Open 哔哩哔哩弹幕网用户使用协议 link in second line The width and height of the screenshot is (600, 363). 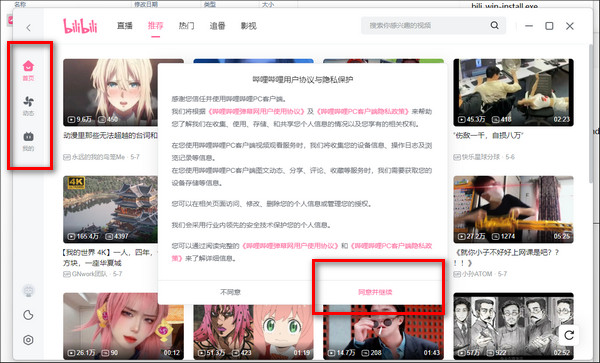click(x=256, y=111)
